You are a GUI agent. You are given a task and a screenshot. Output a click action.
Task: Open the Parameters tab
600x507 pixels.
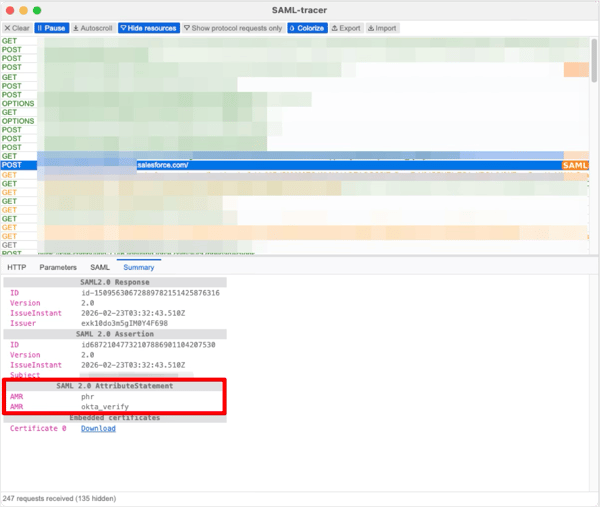pyautogui.click(x=58, y=267)
